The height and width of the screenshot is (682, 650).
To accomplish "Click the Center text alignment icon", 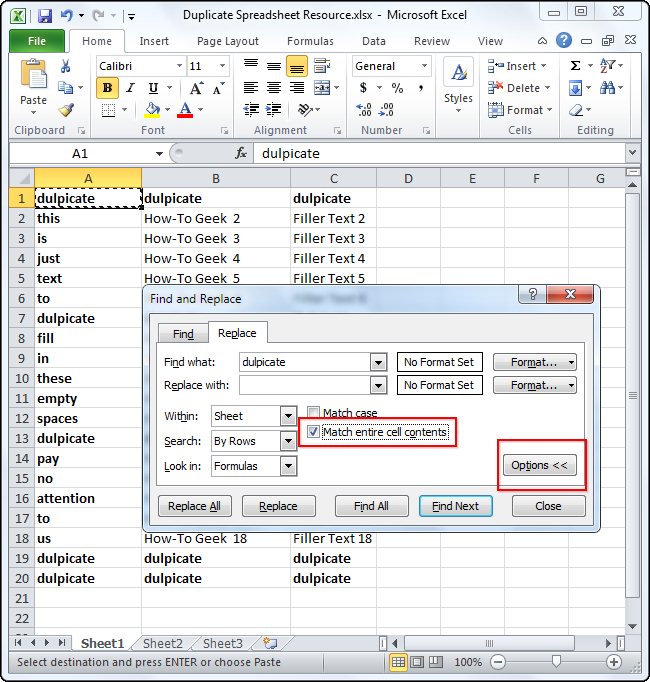I will pyautogui.click(x=274, y=88).
